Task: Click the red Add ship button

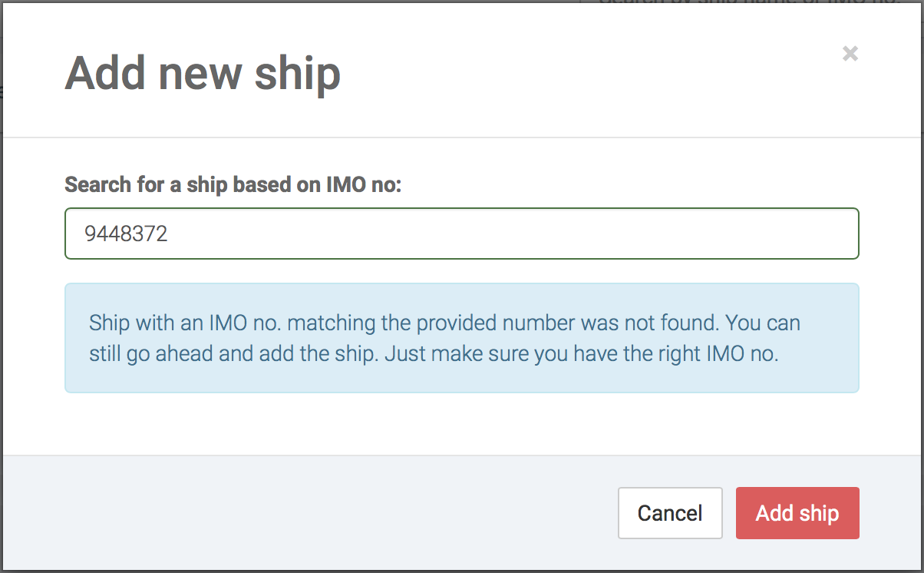Action: pos(797,513)
